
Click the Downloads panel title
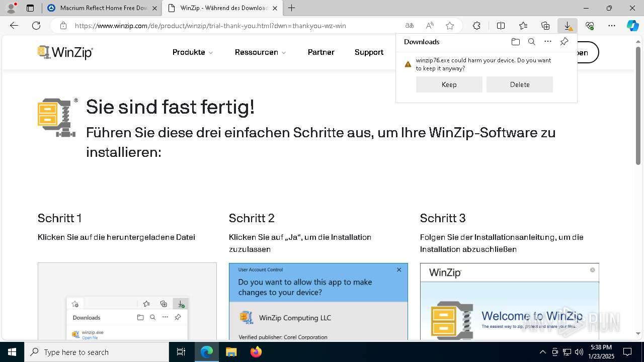422,42
